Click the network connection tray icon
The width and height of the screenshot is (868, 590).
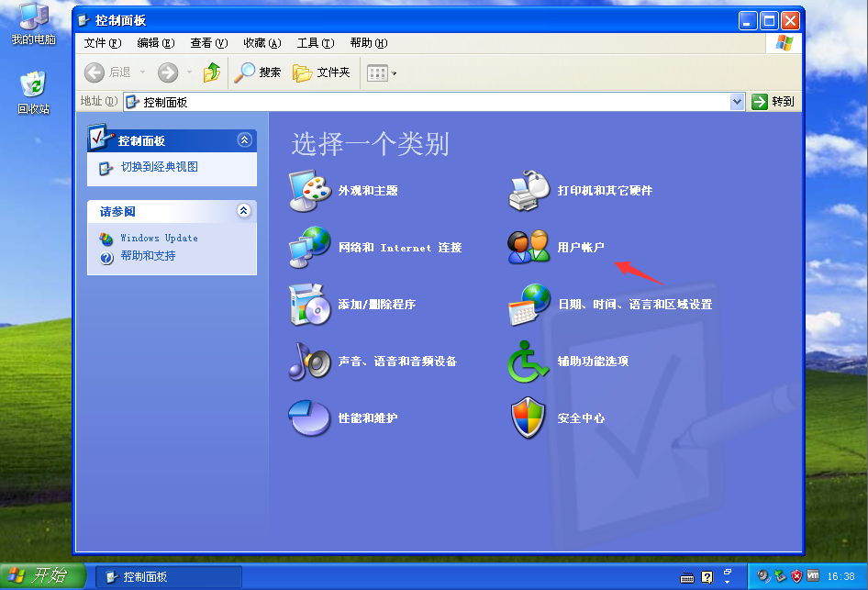pyautogui.click(x=780, y=576)
